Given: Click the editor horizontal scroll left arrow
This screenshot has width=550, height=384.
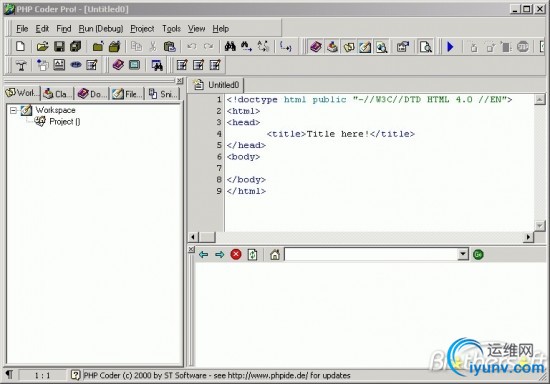Looking at the screenshot, I should [193, 237].
